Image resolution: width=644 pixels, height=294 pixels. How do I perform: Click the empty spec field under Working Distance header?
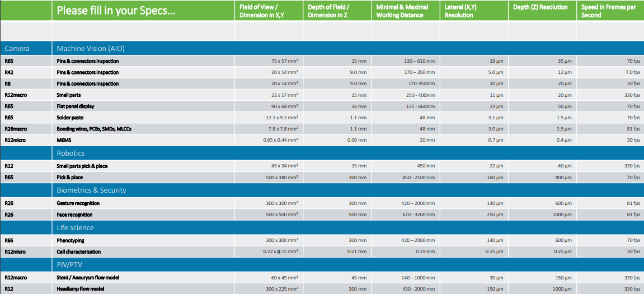(x=405, y=31)
